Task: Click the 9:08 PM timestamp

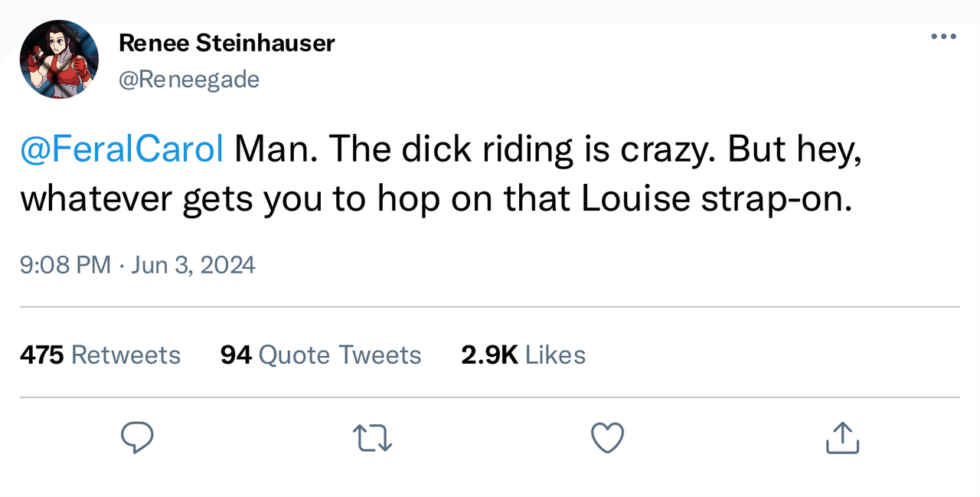Action: point(65,265)
